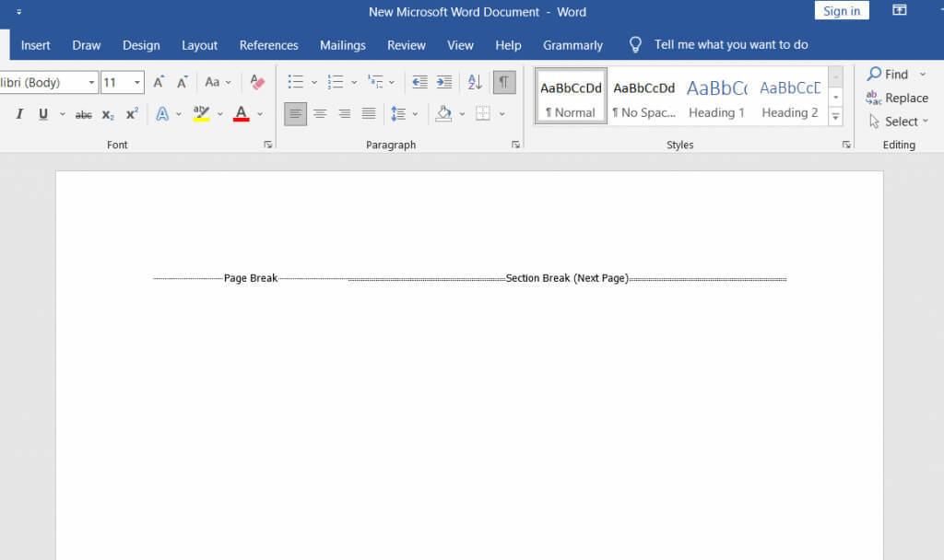Image resolution: width=944 pixels, height=560 pixels.
Task: Switch to the References ribbon tab
Action: 268,44
